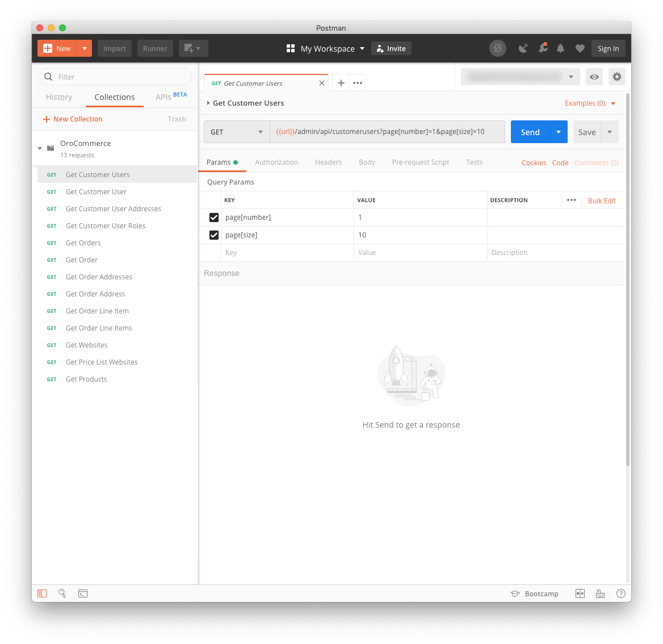Select Get Order Line Items request
The width and height of the screenshot is (663, 644).
pyautogui.click(x=117, y=328)
